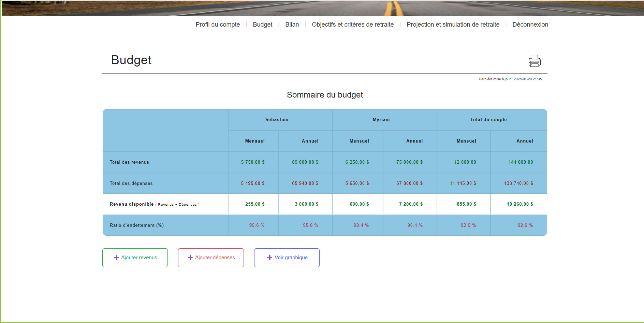Open the Budget menu item

click(262, 24)
